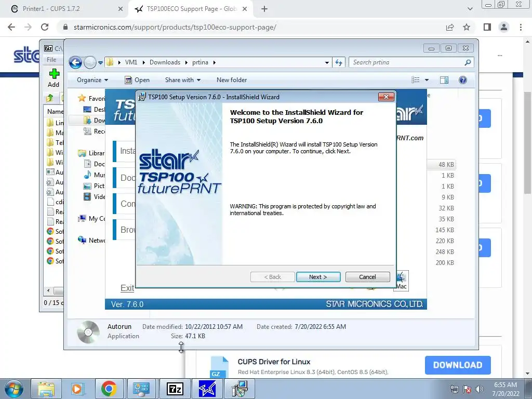Viewport: 532px width, 399px height.
Task: Click the search magnifier icon in Explorer
Action: (468, 62)
